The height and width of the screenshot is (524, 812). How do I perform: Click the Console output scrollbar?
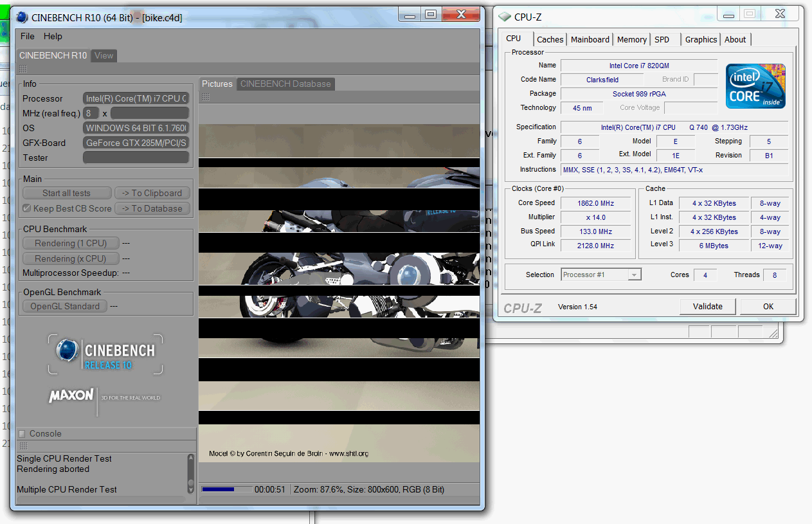[x=190, y=474]
